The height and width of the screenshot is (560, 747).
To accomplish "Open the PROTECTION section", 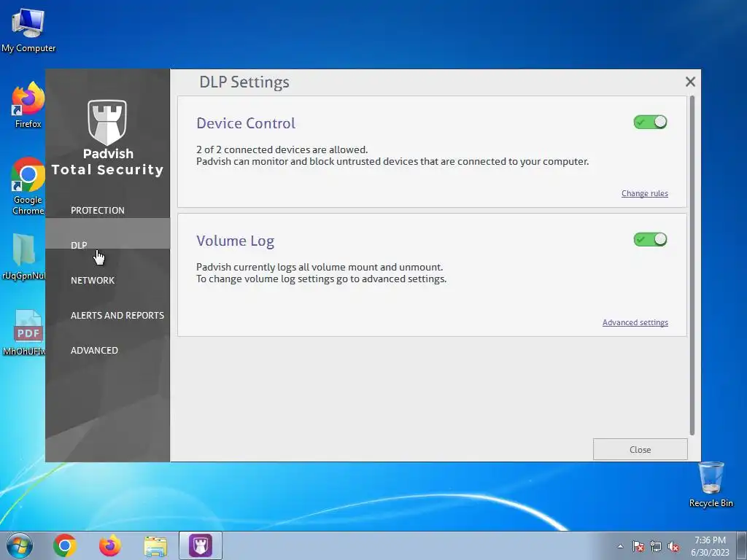I will (98, 211).
